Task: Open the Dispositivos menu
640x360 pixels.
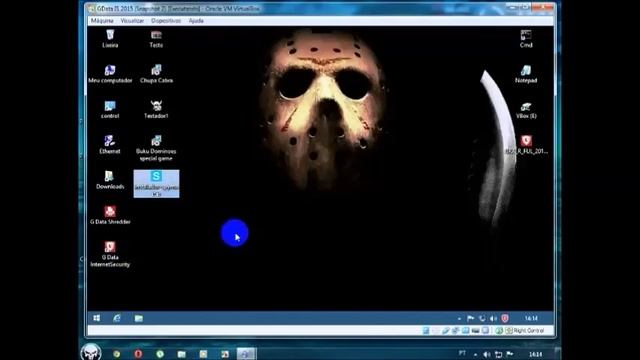Action: click(x=166, y=20)
